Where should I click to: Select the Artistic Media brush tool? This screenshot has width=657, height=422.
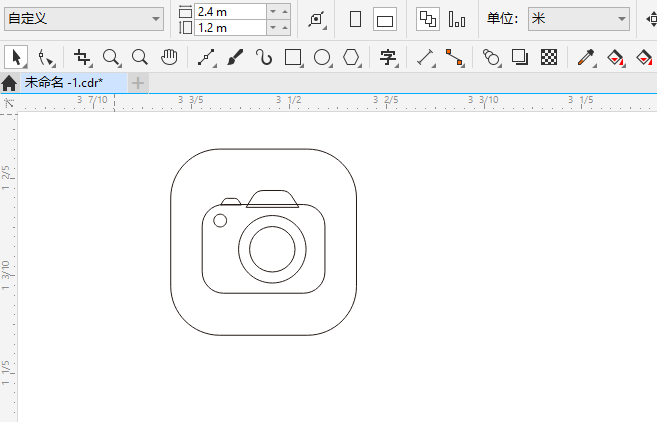(x=235, y=57)
